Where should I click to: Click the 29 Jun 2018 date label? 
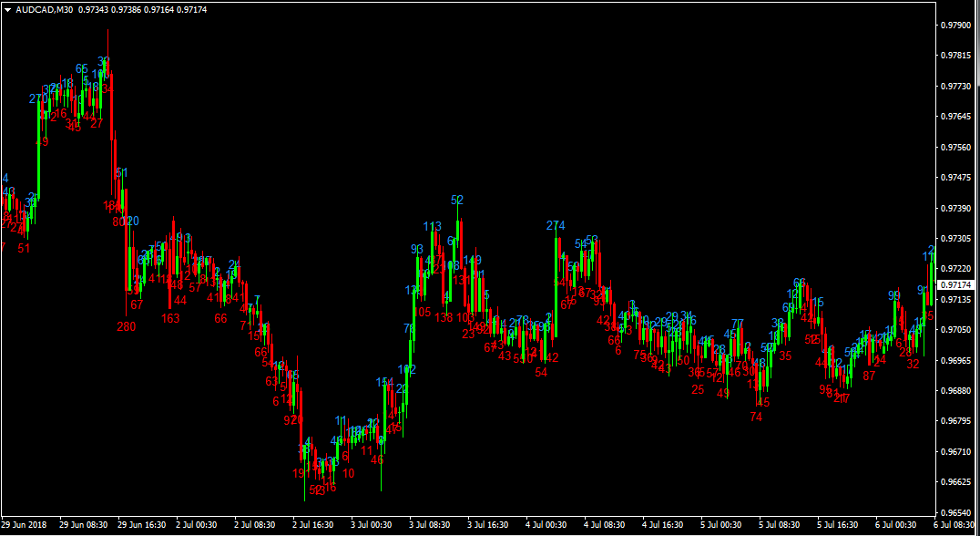[25, 525]
